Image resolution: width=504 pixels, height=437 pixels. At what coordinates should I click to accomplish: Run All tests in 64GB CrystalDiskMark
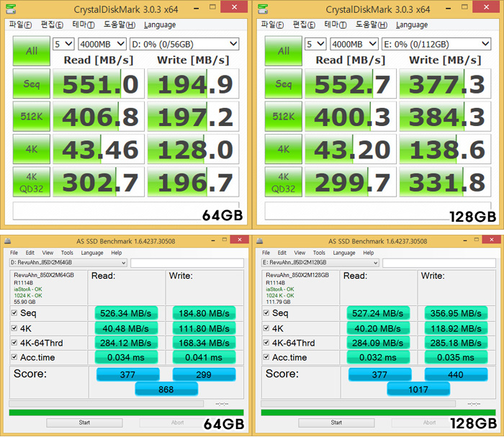point(32,51)
